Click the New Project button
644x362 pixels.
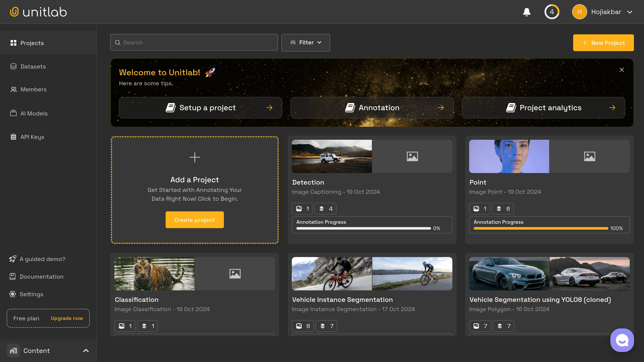[603, 43]
